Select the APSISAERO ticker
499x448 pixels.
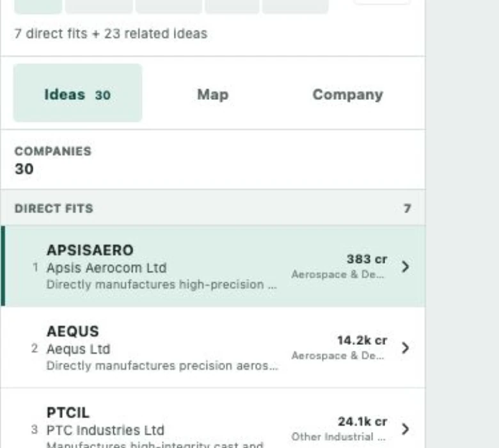(x=90, y=250)
